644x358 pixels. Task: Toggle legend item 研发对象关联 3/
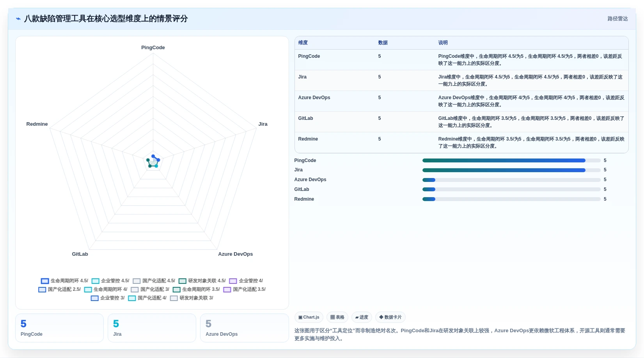point(192,298)
